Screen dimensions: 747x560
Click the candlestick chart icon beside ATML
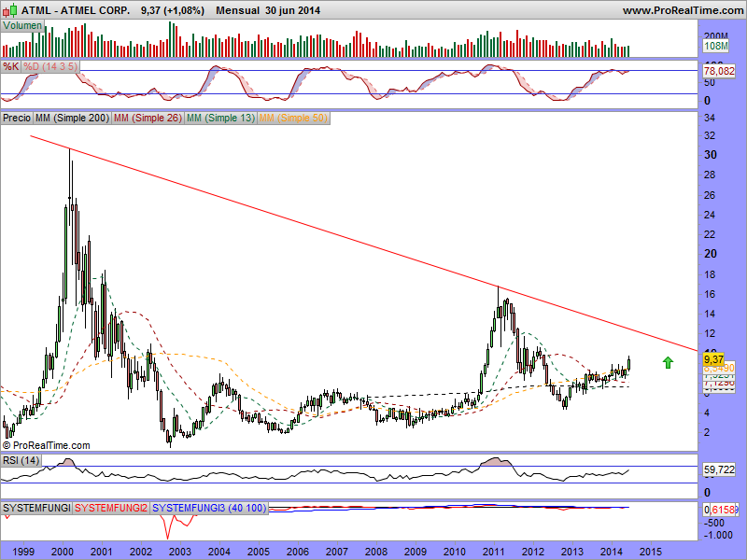pyautogui.click(x=10, y=10)
